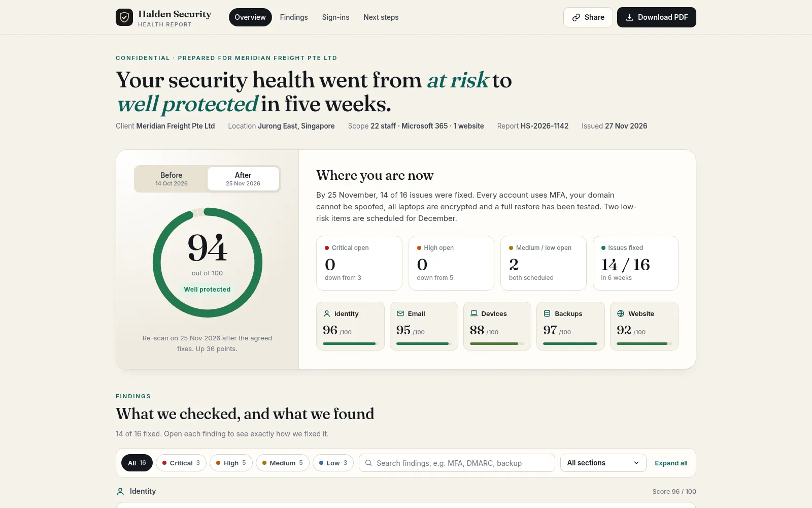
Task: Click the link icon in Share button
Action: (576, 17)
